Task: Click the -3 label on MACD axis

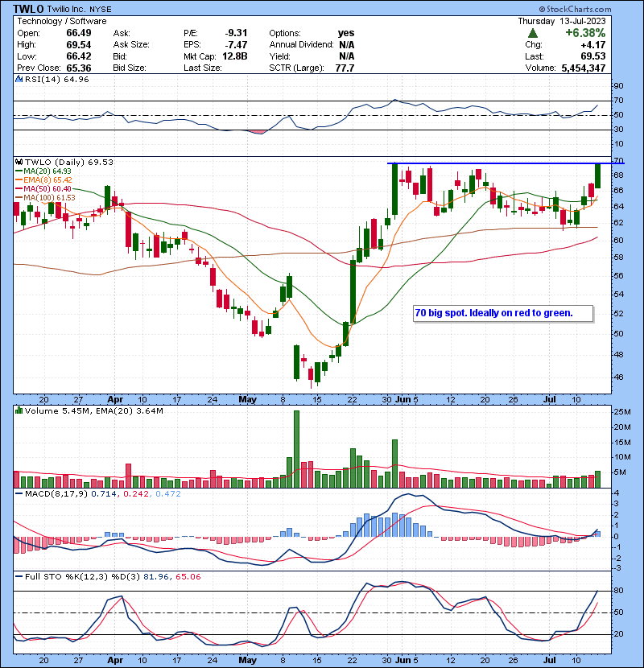Action: pos(617,568)
